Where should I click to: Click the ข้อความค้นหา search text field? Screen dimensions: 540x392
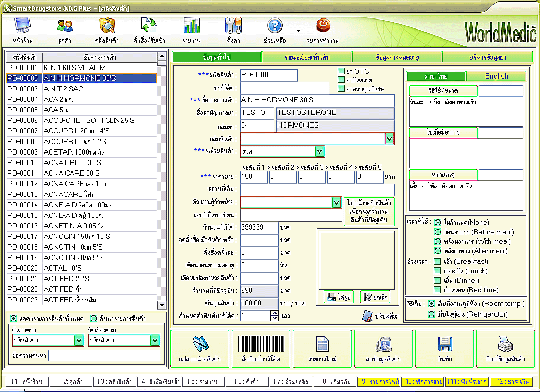(105, 356)
